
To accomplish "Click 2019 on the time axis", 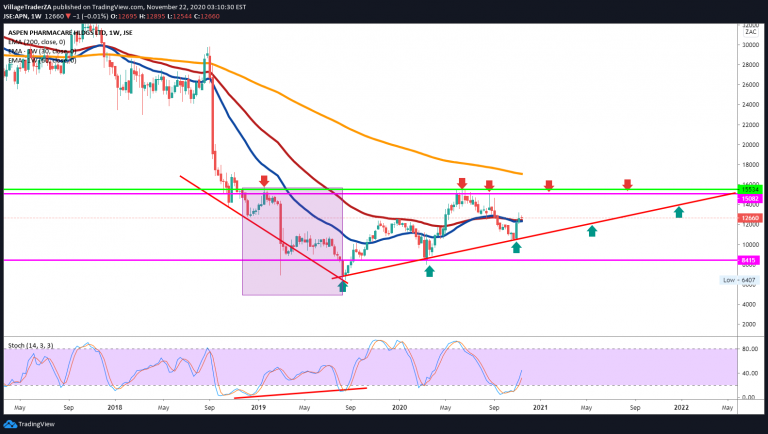I will coord(258,408).
